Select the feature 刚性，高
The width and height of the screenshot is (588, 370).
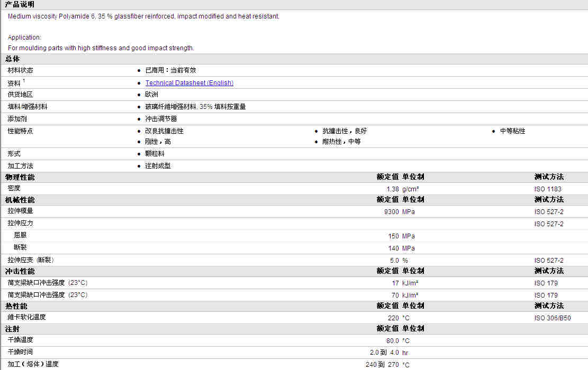click(158, 142)
